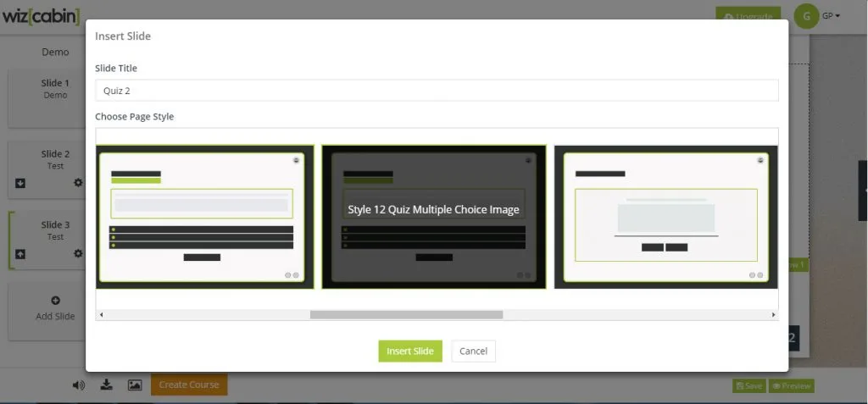Click the image icon in bottom toolbar
This screenshot has width=868, height=404.
[135, 385]
